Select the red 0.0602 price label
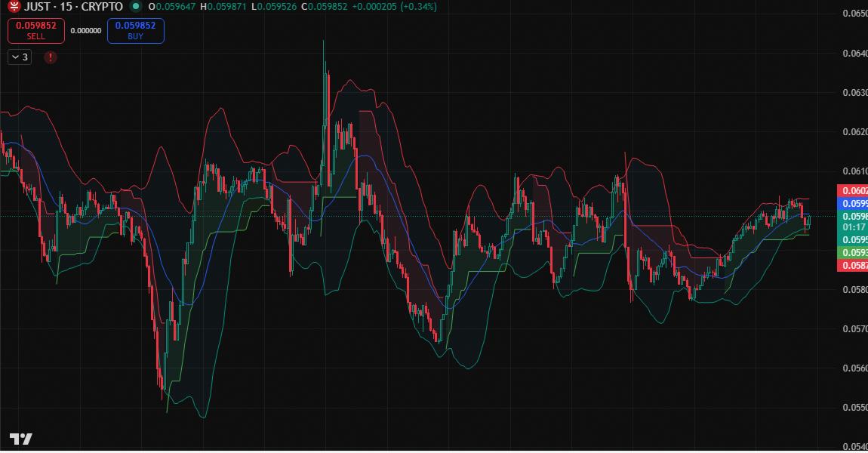This screenshot has height=453, width=868. [853, 191]
